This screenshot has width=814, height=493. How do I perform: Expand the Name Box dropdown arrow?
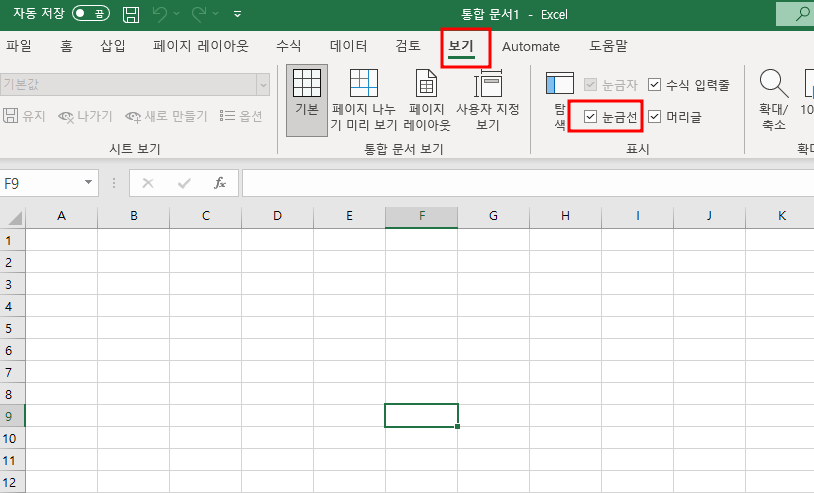88,183
